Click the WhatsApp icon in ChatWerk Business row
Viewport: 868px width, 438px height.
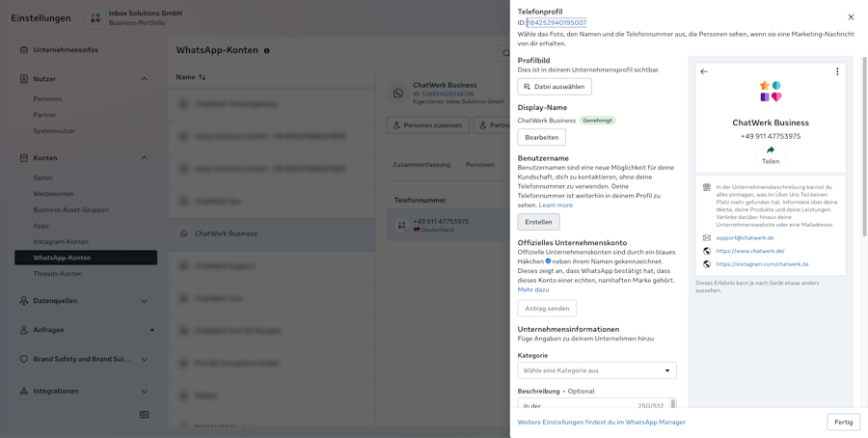coord(184,233)
